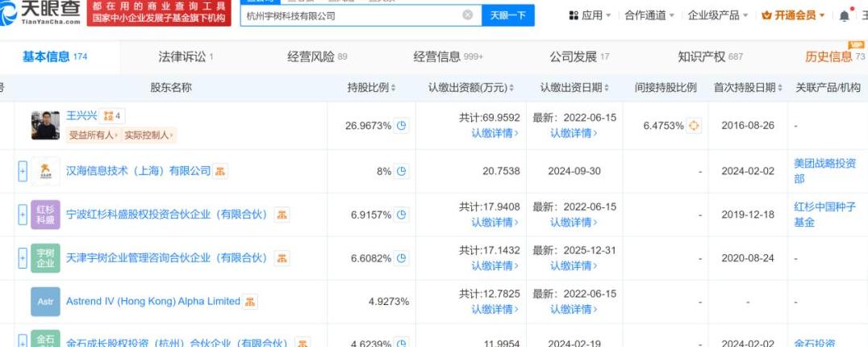Open 红杉中国种子基金 link

(824, 215)
